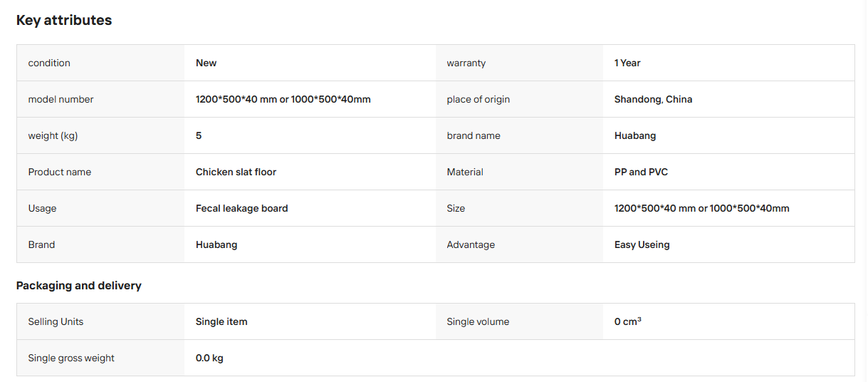Click the weight (kg) label
The height and width of the screenshot is (382, 868).
click(x=53, y=135)
